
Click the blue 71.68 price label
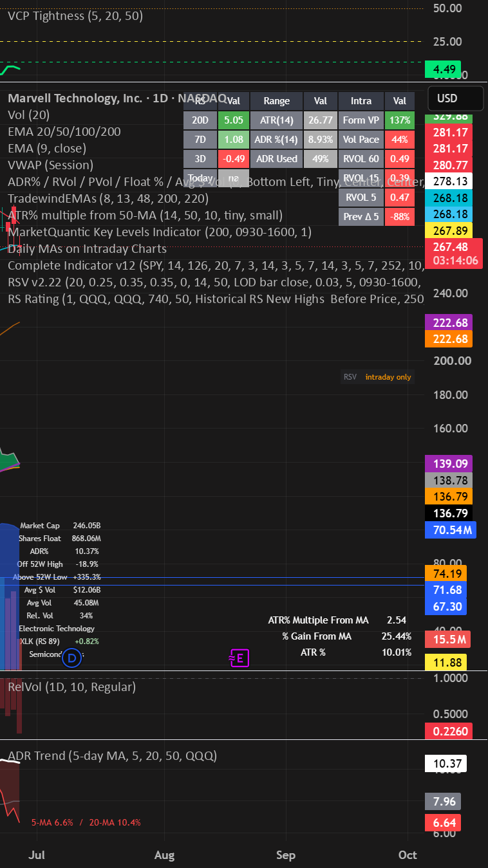coord(446,589)
